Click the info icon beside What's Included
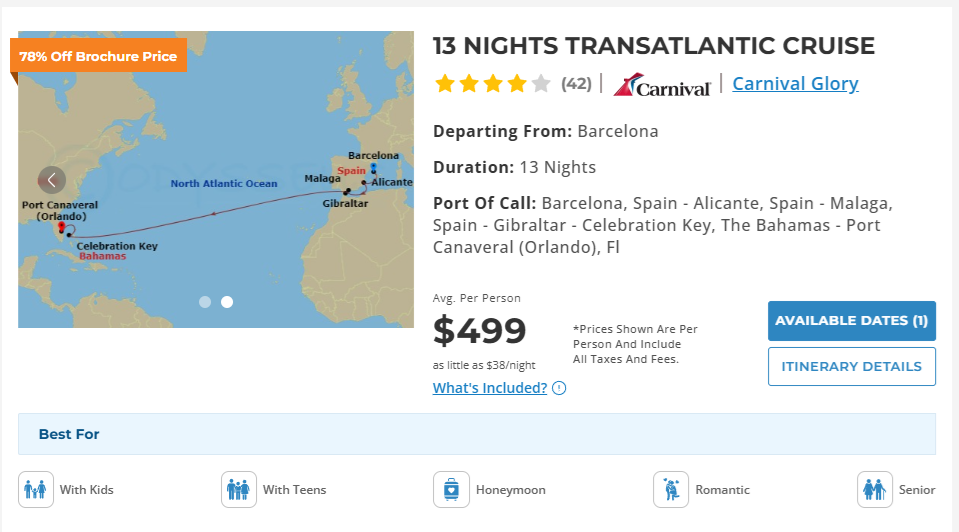This screenshot has width=959, height=532. [559, 388]
